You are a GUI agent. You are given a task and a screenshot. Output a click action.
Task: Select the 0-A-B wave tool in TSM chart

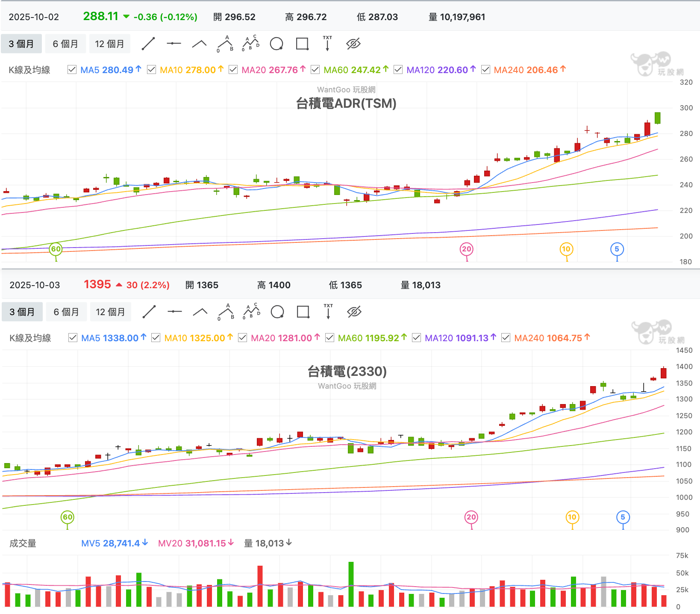[225, 44]
